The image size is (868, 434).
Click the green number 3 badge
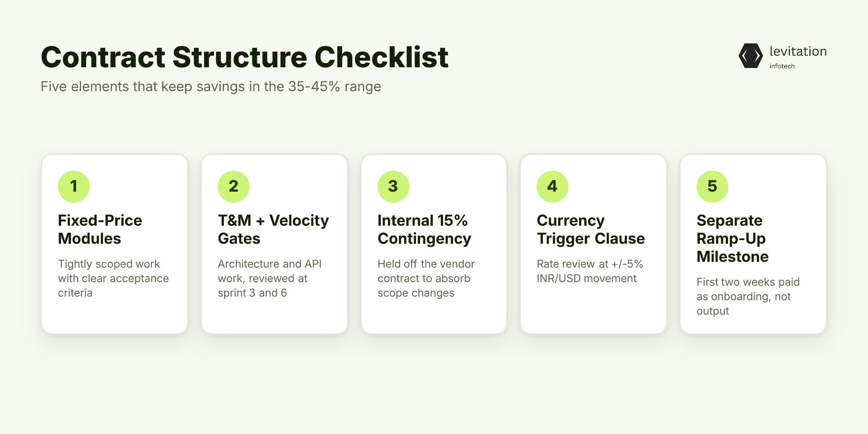coord(393,186)
